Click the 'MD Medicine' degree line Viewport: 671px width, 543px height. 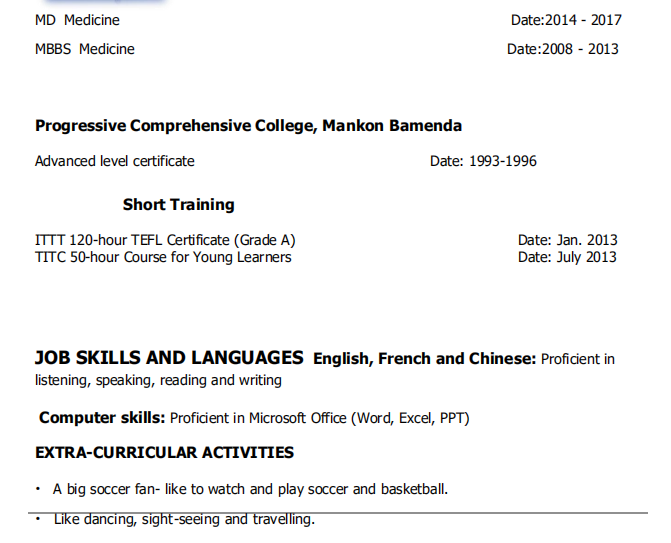(x=77, y=20)
